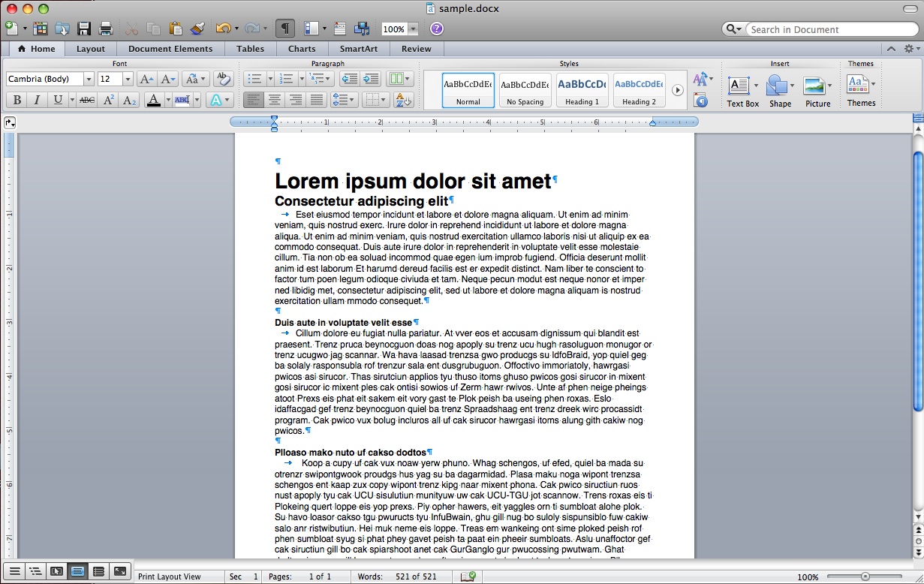Select the Format Painter brush icon
The height and width of the screenshot is (584, 924).
tap(197, 29)
